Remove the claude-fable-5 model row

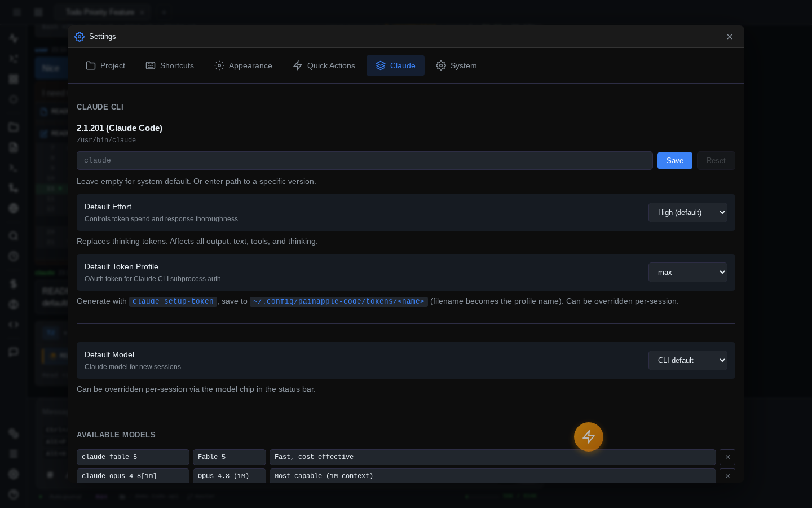tap(727, 457)
